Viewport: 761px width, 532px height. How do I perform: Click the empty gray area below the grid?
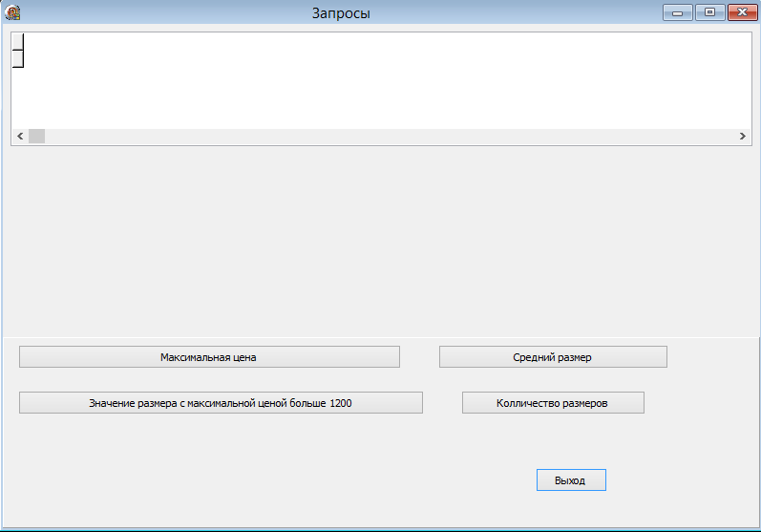(380, 241)
